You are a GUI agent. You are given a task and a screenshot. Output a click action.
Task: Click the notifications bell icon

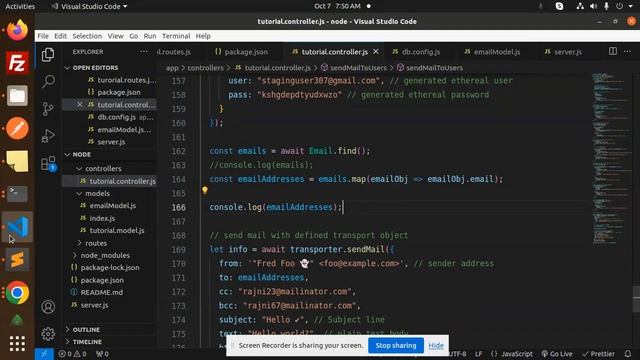[x=628, y=354]
